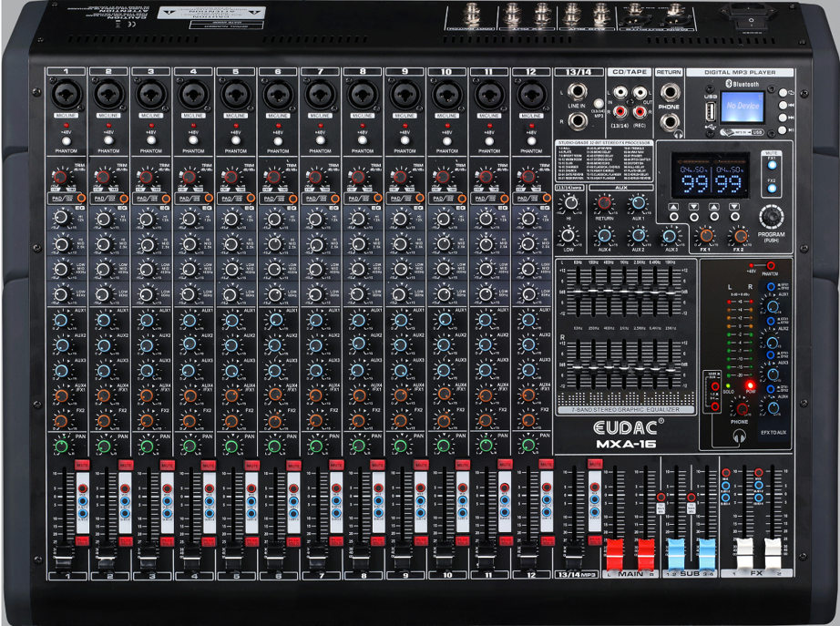Screen dimensions: 840x626
Task: Click channel 10 LOW EQ knob
Action: [444, 293]
